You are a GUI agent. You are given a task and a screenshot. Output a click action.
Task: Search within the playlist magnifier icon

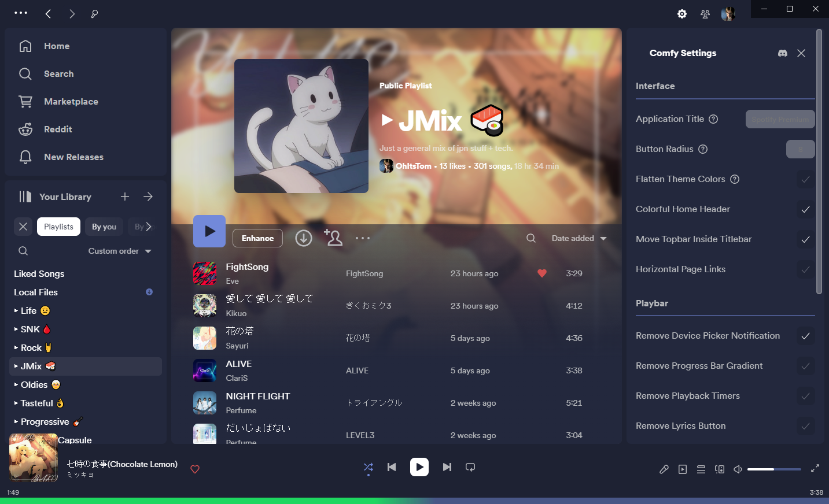pyautogui.click(x=531, y=238)
